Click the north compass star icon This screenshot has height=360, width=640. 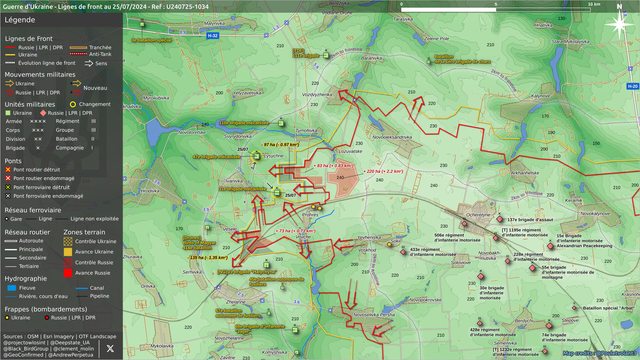click(619, 24)
